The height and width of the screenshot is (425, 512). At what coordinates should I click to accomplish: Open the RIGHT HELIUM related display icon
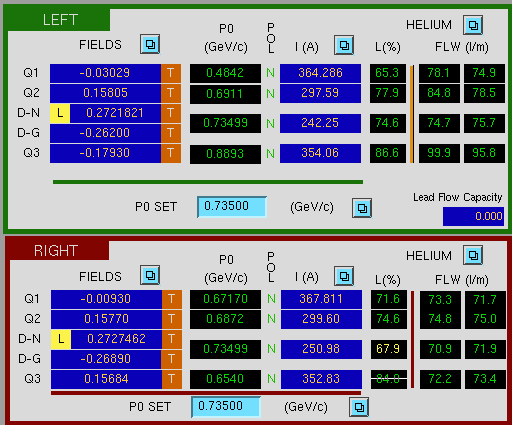pos(473,255)
